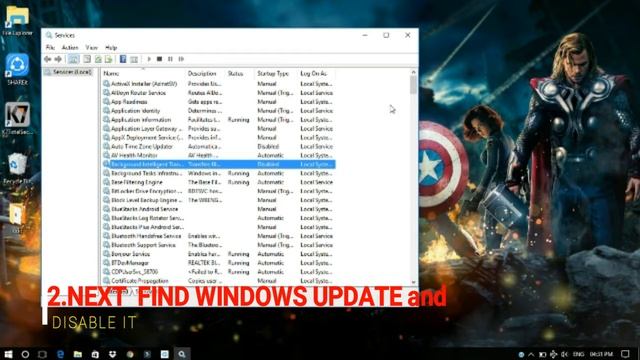Open Action Center notifications icon

click(625, 354)
